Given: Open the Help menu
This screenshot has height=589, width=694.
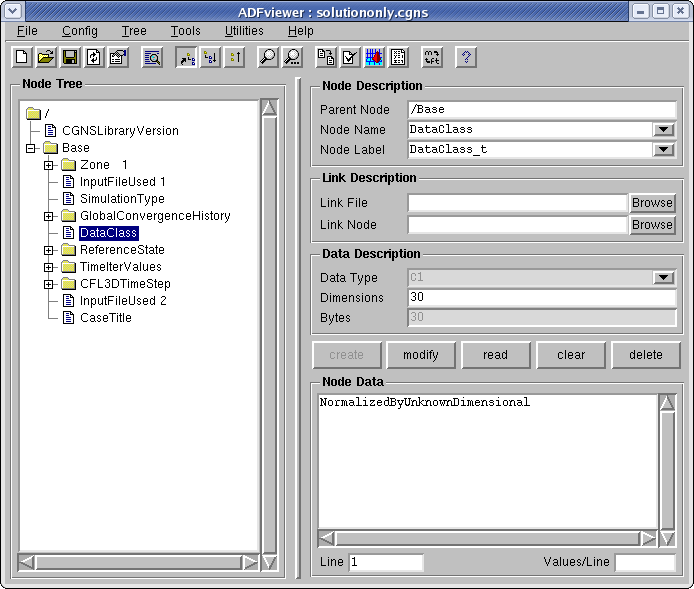Looking at the screenshot, I should coord(301,31).
